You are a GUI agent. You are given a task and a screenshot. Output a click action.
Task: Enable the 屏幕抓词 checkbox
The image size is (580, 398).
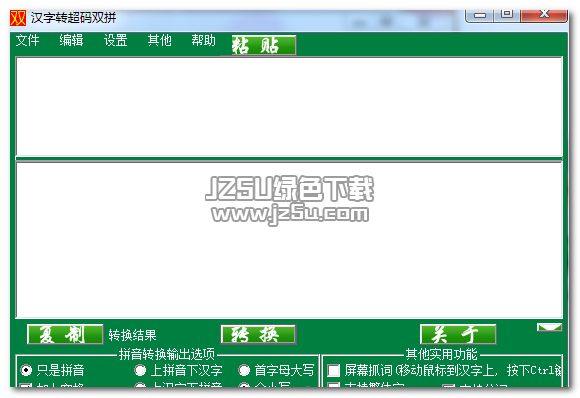click(x=333, y=370)
